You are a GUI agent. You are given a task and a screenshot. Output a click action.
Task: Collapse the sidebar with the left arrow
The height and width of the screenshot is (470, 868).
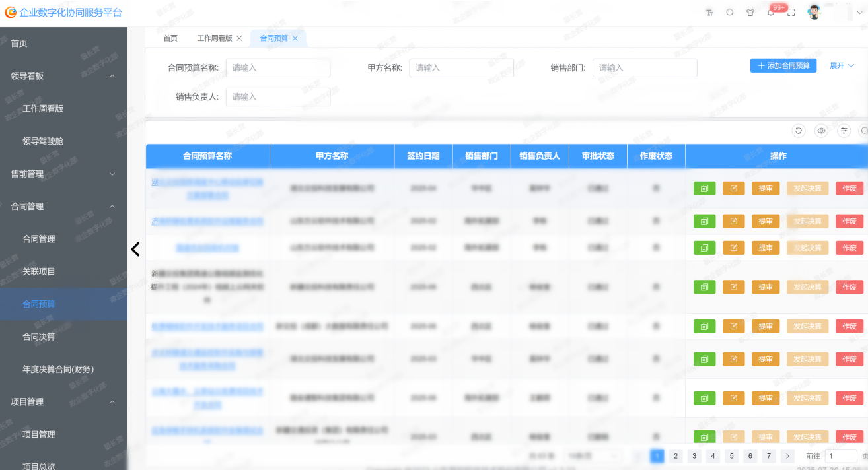135,249
